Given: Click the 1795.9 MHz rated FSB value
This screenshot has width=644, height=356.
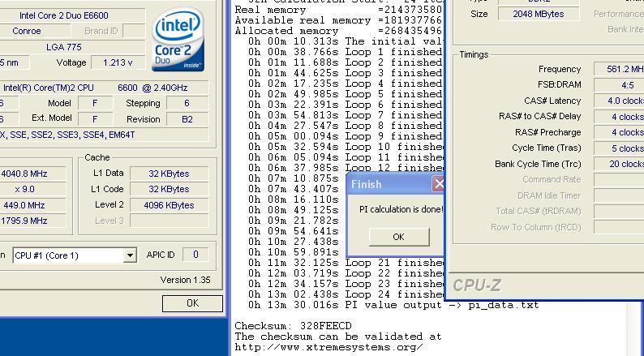Looking at the screenshot, I should [32, 221].
